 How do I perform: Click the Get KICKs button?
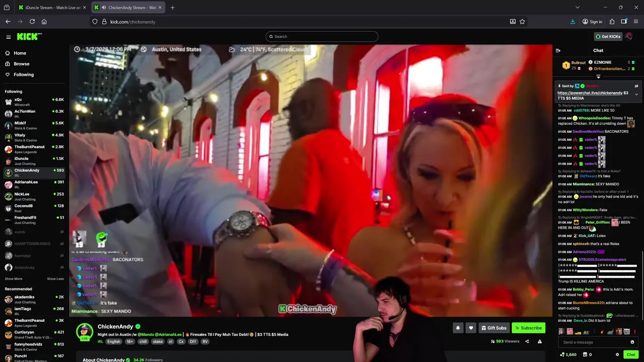tap(608, 37)
